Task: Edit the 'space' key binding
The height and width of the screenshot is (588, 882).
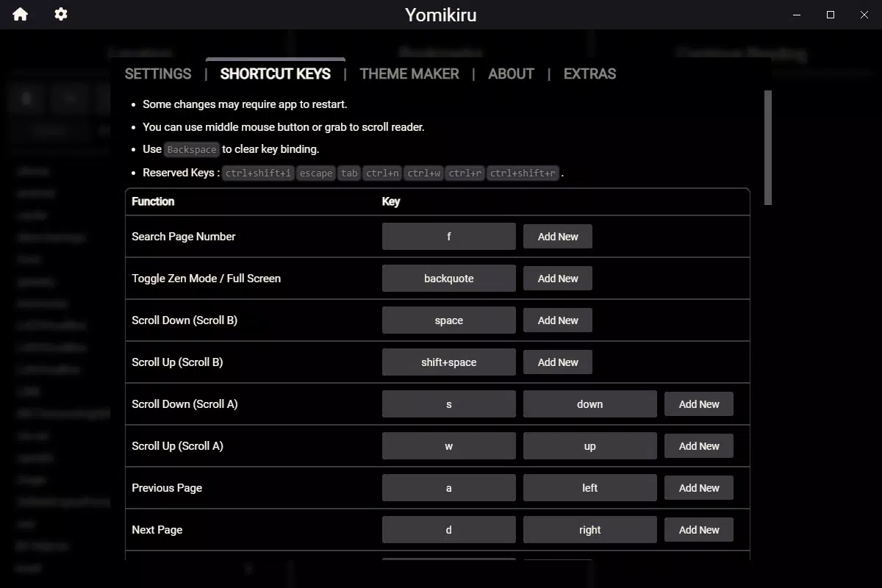Action: (x=449, y=320)
